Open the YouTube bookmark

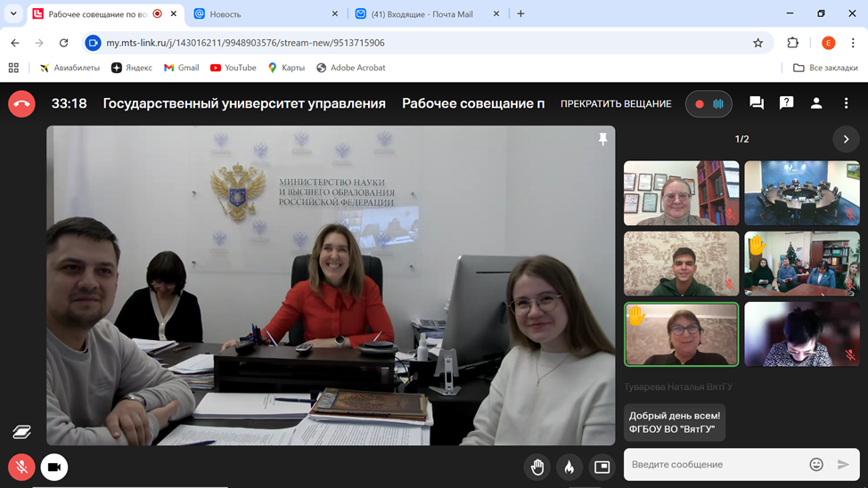(233, 68)
